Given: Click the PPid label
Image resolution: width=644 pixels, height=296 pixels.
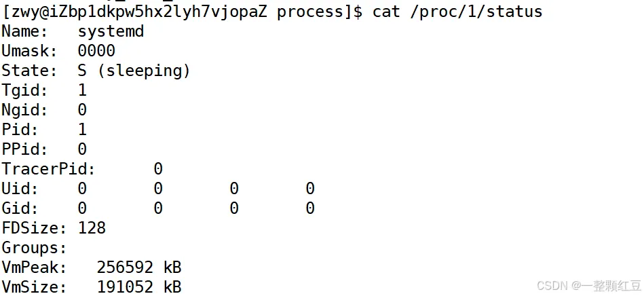Looking at the screenshot, I should [x=24, y=149].
